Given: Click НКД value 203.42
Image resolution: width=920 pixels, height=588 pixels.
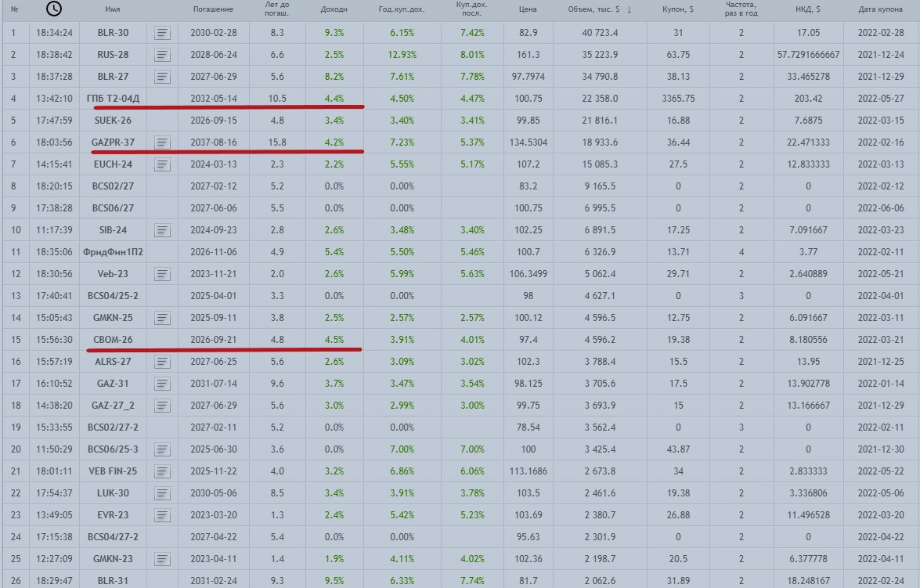Looking at the screenshot, I should click(x=808, y=99).
